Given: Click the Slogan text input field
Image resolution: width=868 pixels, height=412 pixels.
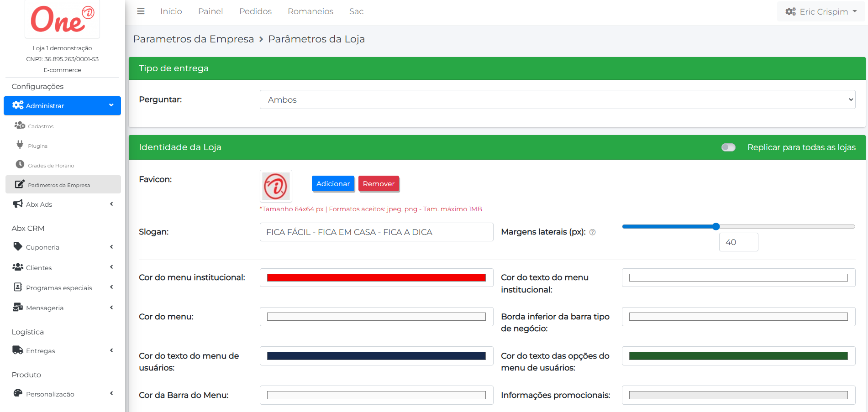Looking at the screenshot, I should click(376, 232).
